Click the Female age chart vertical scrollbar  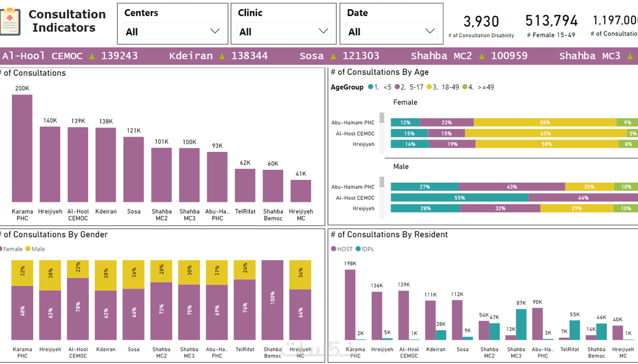pos(382,133)
